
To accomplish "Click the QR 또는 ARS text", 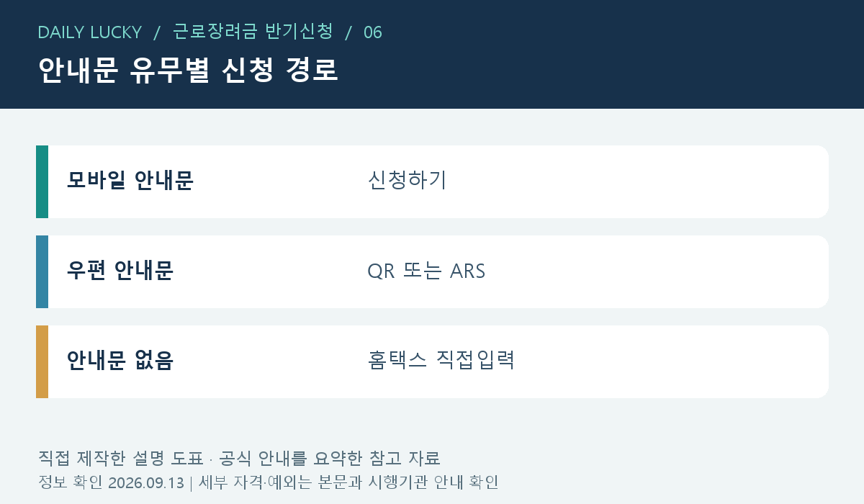I will [426, 271].
